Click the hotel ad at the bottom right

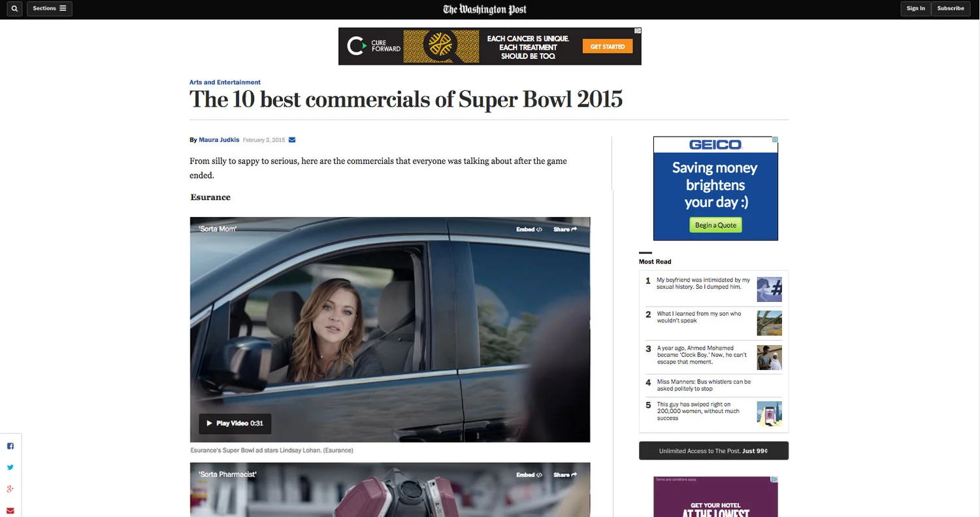pyautogui.click(x=715, y=497)
